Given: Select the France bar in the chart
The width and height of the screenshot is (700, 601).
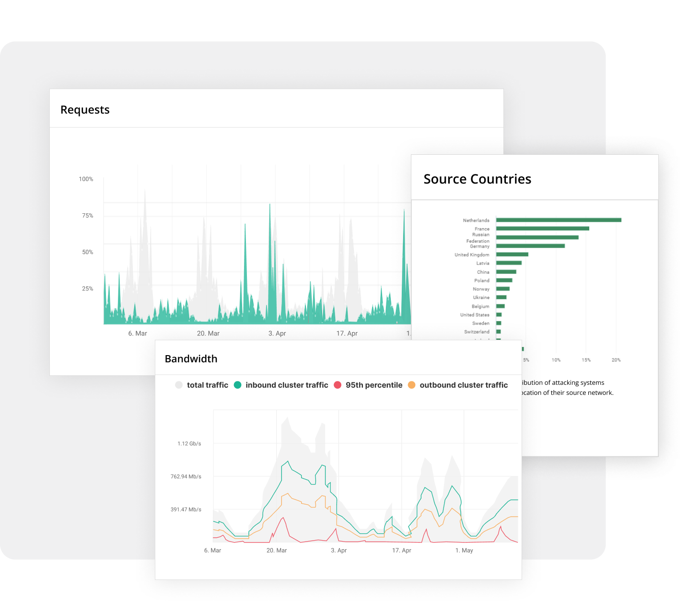Looking at the screenshot, I should coord(542,229).
